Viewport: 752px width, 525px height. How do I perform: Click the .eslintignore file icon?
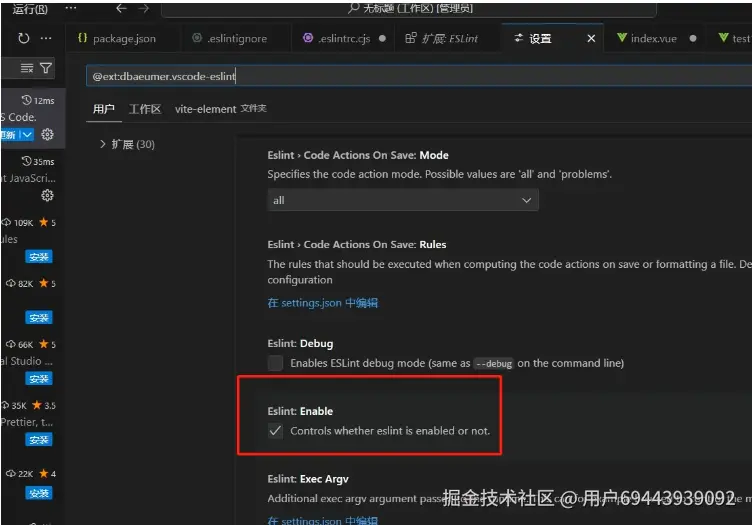(x=197, y=38)
